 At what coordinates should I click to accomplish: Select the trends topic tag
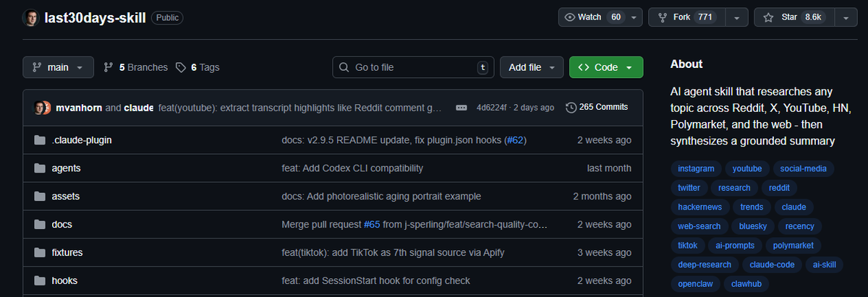click(752, 207)
